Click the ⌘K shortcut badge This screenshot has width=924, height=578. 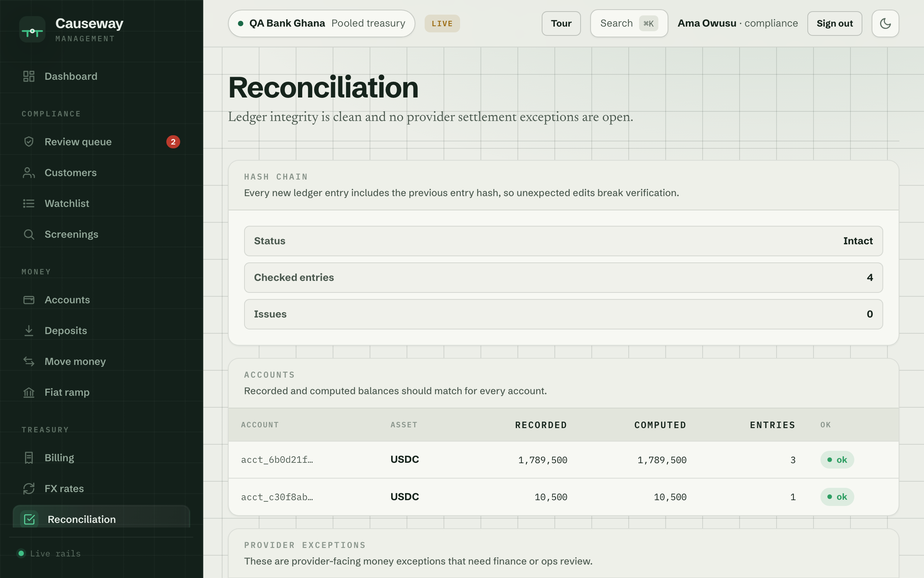point(648,24)
